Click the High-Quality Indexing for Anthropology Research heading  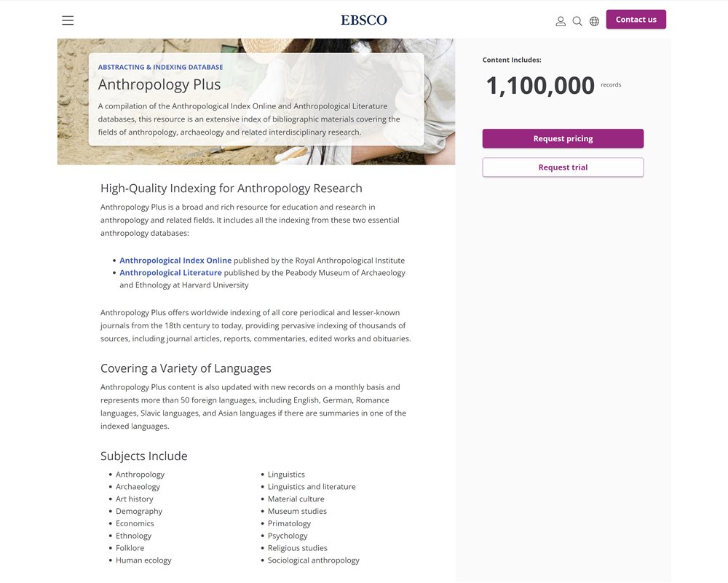click(231, 189)
